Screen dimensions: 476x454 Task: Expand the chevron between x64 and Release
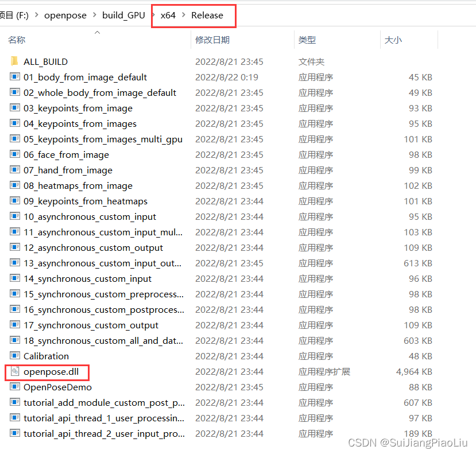click(183, 15)
